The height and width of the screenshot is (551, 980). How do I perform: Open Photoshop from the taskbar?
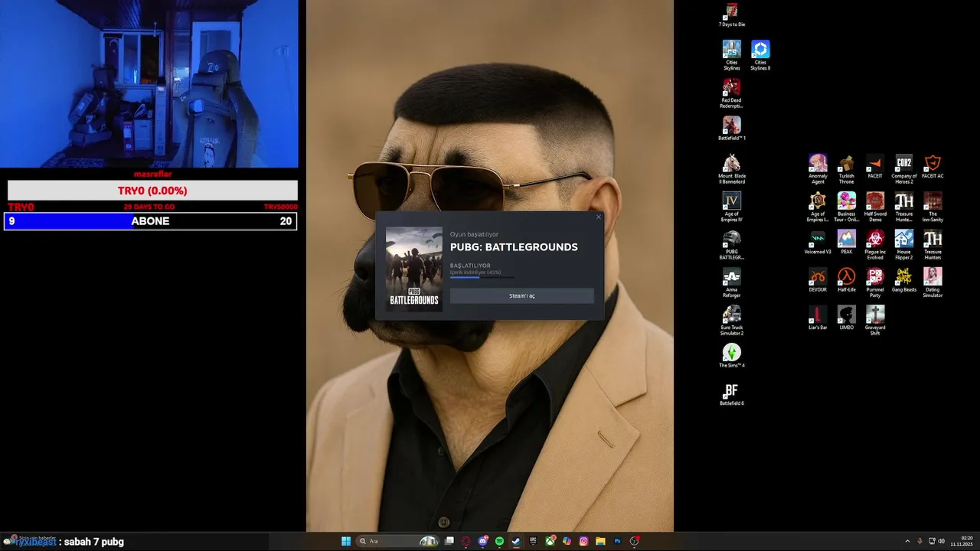(x=617, y=541)
